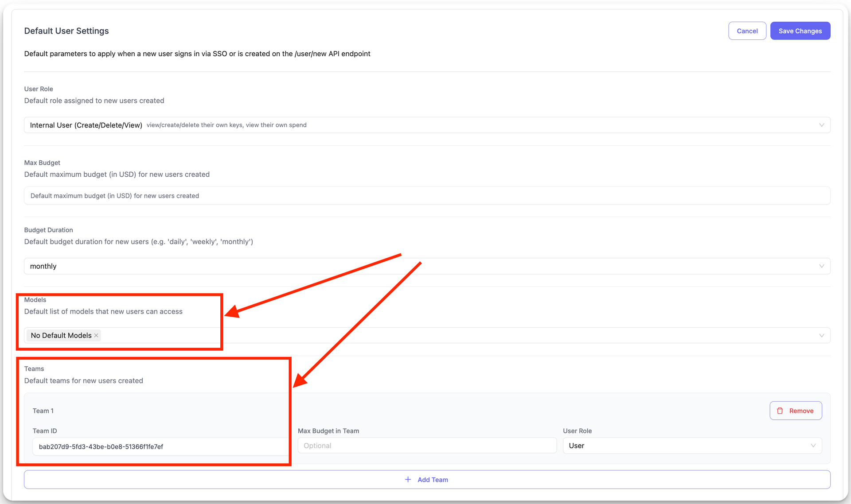Click the chevron on the Budget Duration dropdown
Image resolution: width=851 pixels, height=504 pixels.
pyautogui.click(x=821, y=266)
